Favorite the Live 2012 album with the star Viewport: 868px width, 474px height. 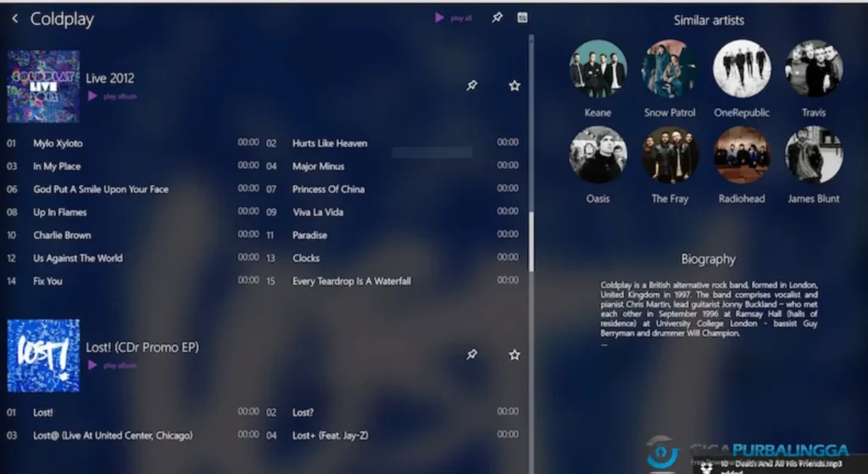515,86
